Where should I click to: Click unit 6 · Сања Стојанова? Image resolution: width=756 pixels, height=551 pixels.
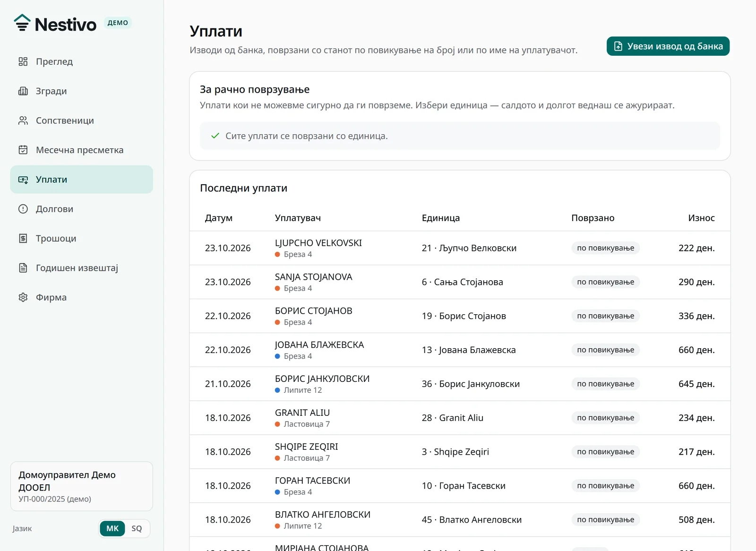462,282
